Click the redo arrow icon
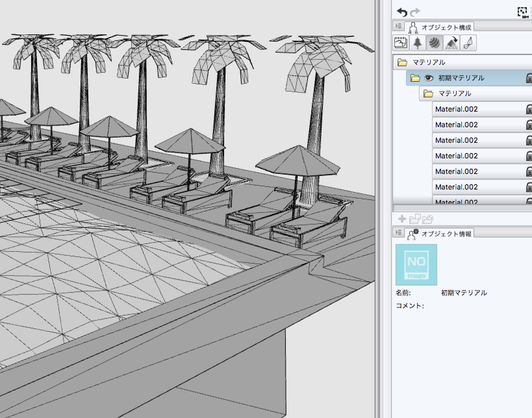The width and height of the screenshot is (532, 418). click(415, 13)
